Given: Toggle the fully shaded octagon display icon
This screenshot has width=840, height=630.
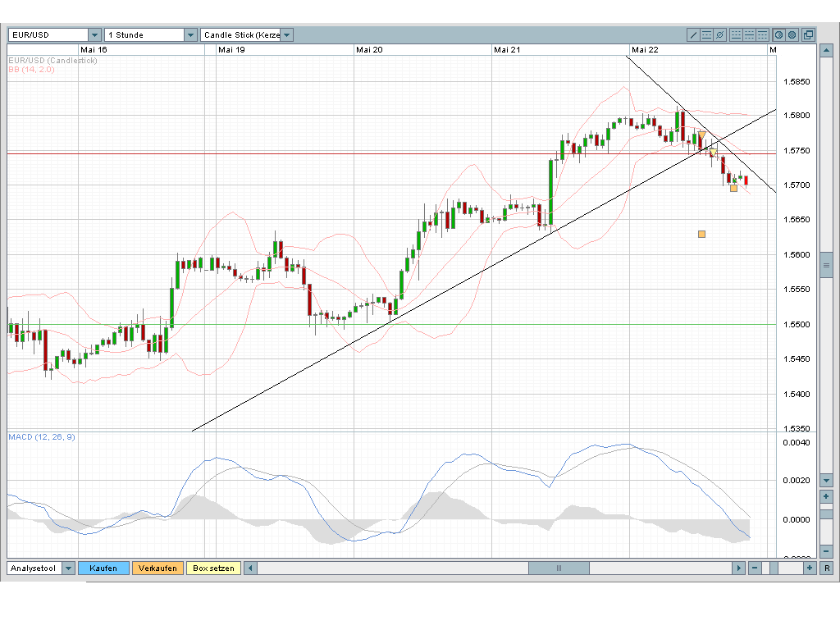Looking at the screenshot, I should [792, 34].
